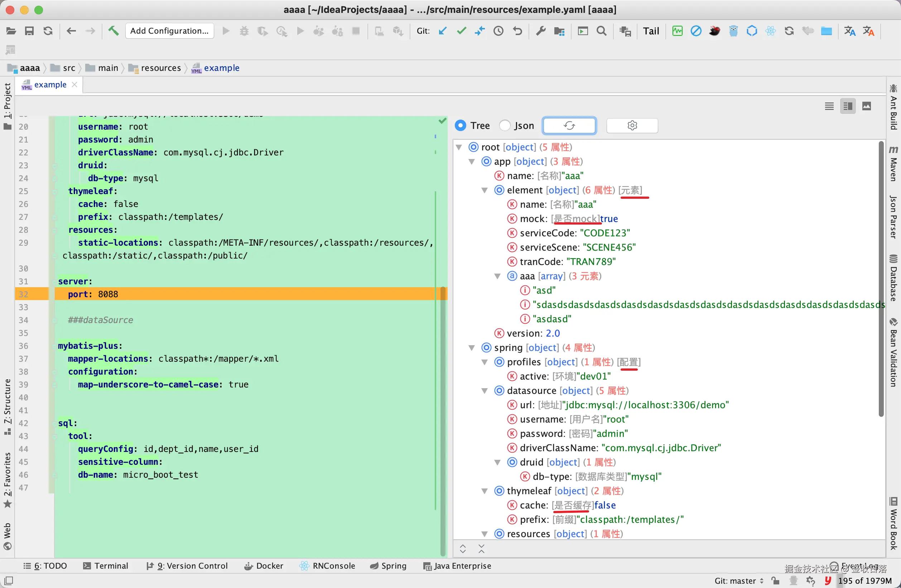Switch to image view mode in the tree panel
The image size is (901, 588).
[x=867, y=106]
